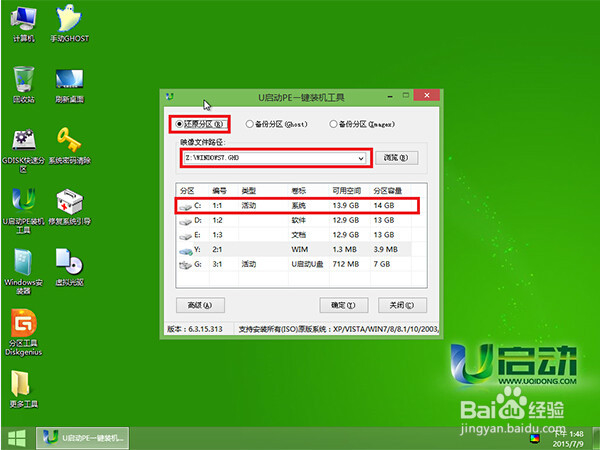Open the U启动PE装机工具 desktop icon
The height and width of the screenshot is (450, 600).
click(x=23, y=210)
